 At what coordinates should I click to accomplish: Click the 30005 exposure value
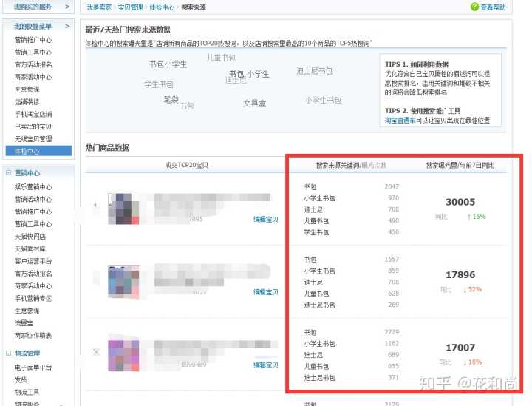[x=460, y=202]
